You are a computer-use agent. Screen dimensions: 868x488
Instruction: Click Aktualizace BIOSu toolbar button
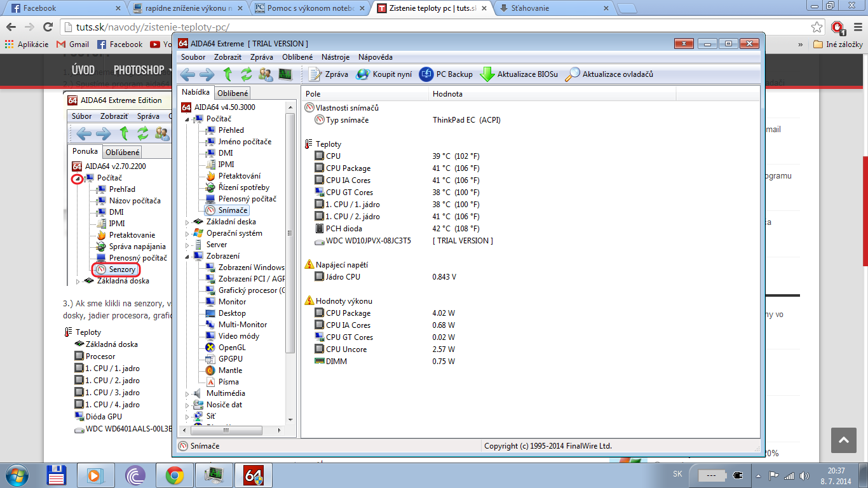519,74
